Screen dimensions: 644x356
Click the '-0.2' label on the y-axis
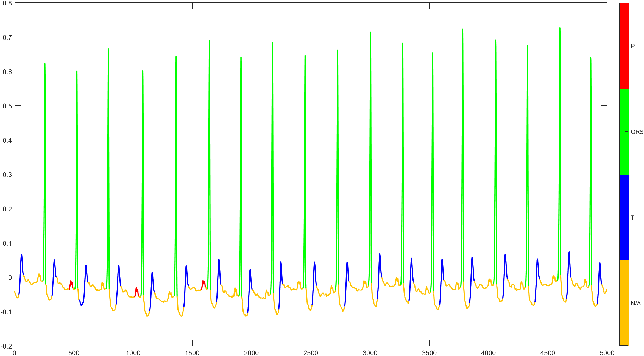7,347
